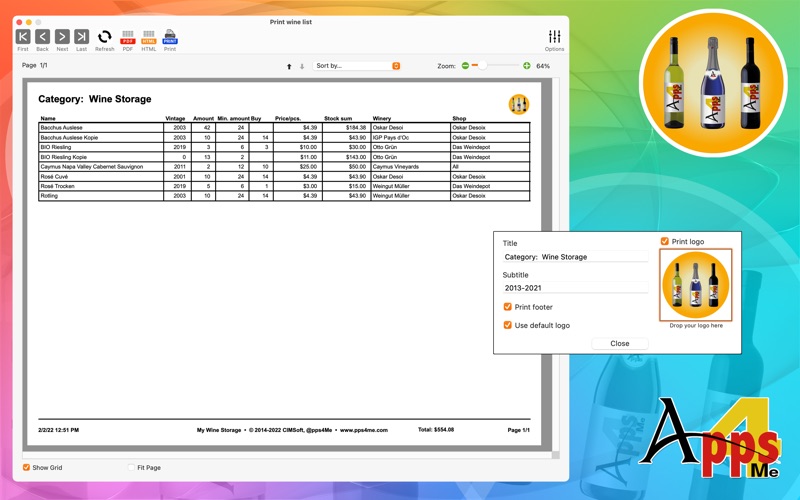Open the Sort by dropdown
The height and width of the screenshot is (500, 800).
tap(356, 66)
